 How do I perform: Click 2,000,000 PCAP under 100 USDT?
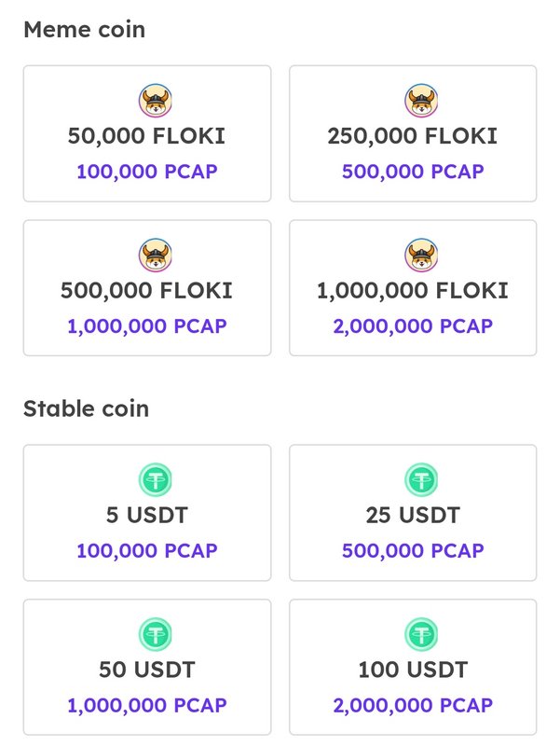(413, 706)
